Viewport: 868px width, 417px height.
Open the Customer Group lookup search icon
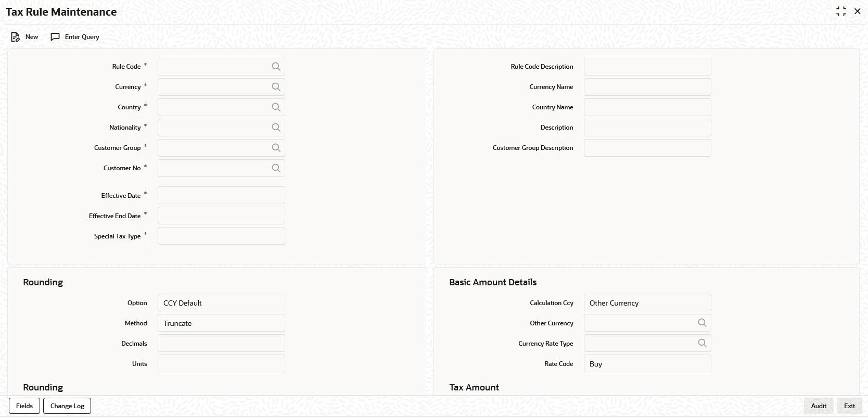click(x=276, y=148)
